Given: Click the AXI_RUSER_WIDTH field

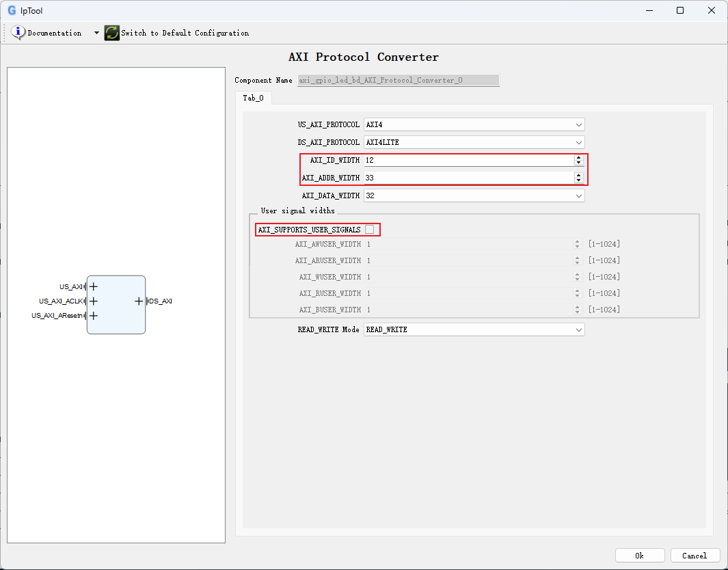Looking at the screenshot, I should 470,293.
